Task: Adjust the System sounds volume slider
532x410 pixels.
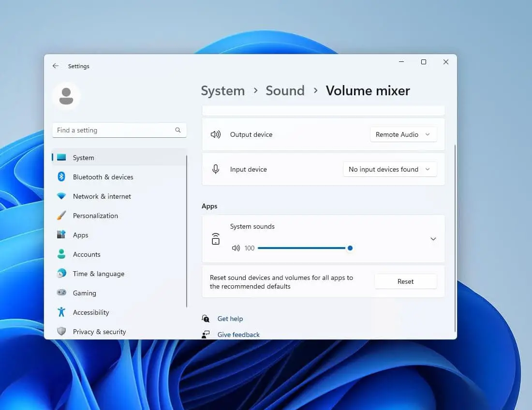Action: point(350,248)
